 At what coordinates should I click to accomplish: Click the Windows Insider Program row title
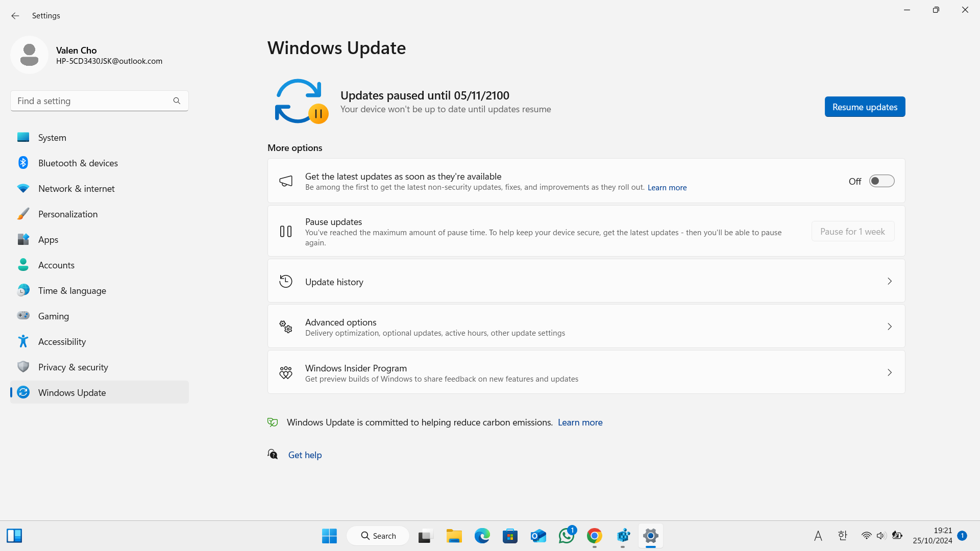(356, 368)
